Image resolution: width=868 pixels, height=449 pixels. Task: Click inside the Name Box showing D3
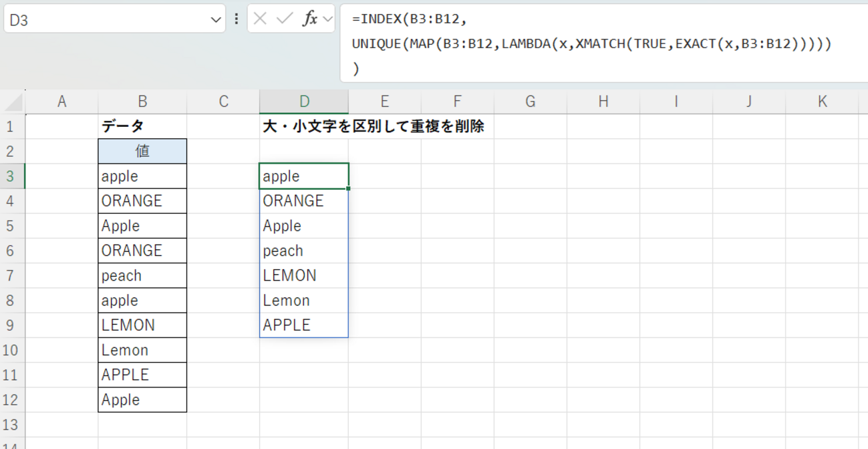(107, 20)
